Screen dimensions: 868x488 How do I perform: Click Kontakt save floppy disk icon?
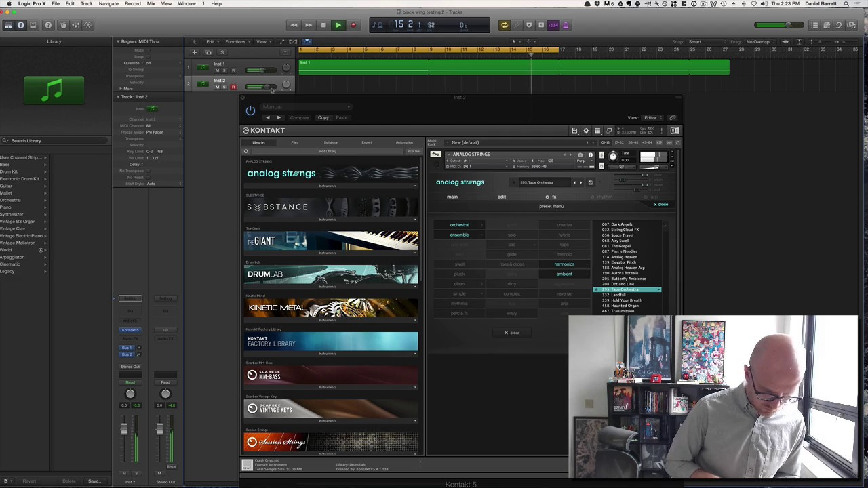pos(574,131)
